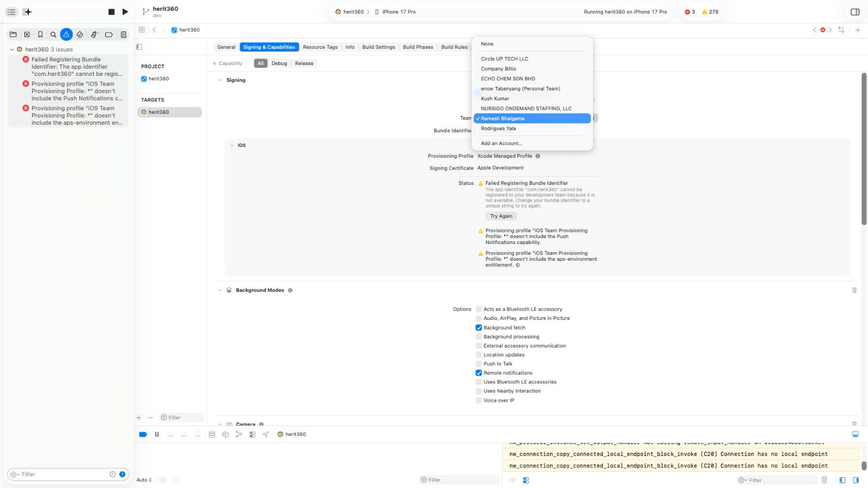This screenshot has height=488, width=868.
Task: Switch to Build Settings tab
Action: (x=379, y=47)
